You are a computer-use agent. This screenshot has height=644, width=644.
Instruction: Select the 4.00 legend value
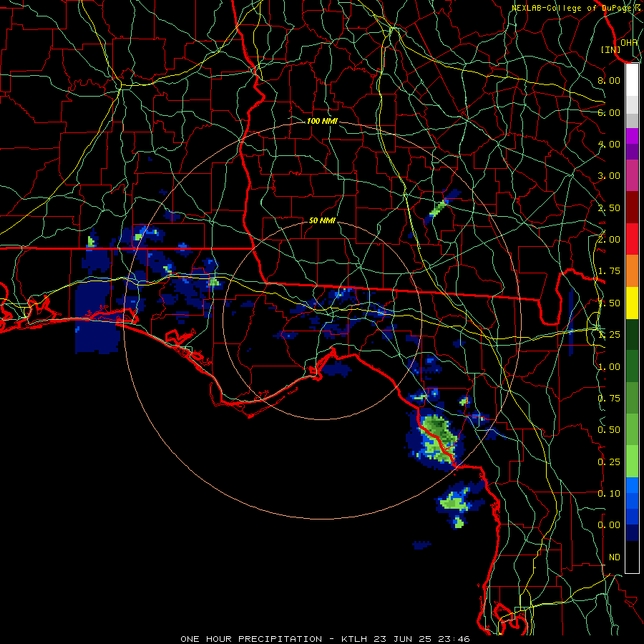point(609,144)
